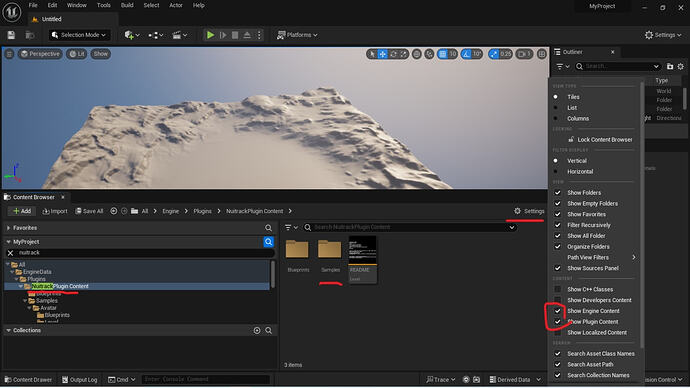
Task: Toggle the Show Engine Content checkbox
Action: click(x=558, y=311)
